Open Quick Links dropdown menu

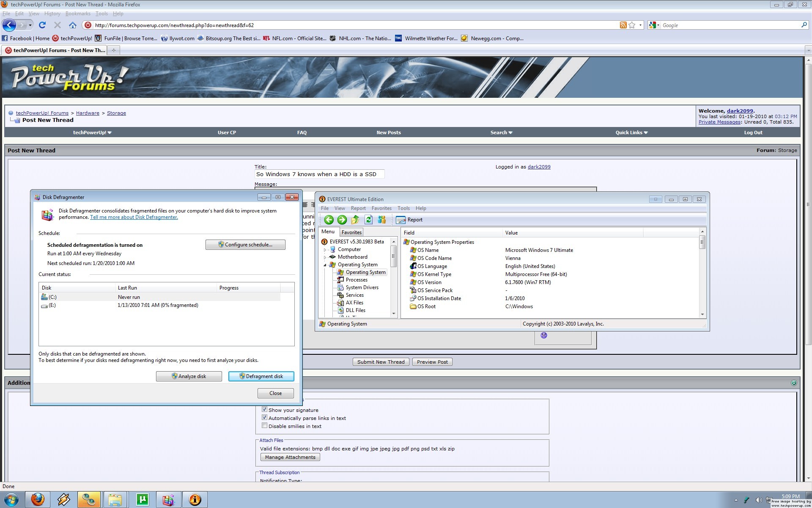pos(631,133)
